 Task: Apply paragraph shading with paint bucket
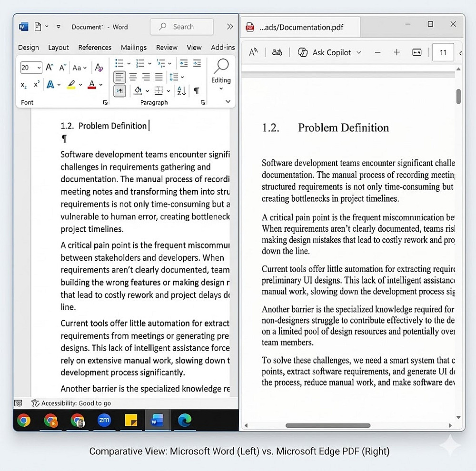coord(138,90)
